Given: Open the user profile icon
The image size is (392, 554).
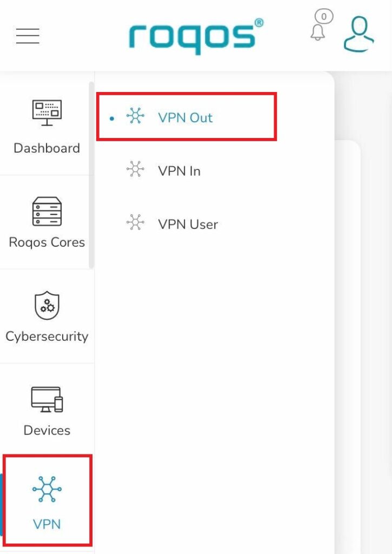Looking at the screenshot, I should 359,34.
